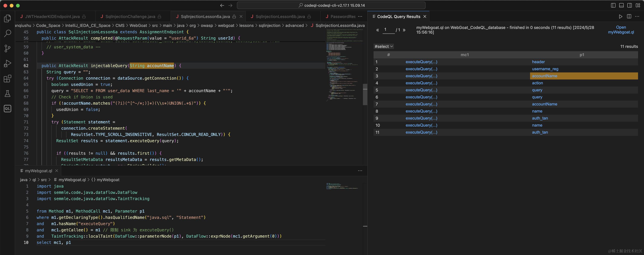Open the Source Control view

click(x=7, y=48)
